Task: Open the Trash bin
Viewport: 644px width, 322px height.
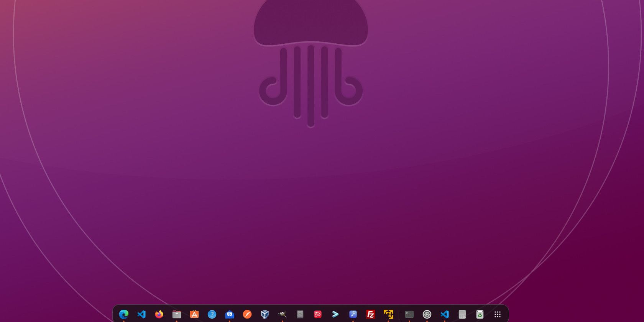Action: coord(480,314)
